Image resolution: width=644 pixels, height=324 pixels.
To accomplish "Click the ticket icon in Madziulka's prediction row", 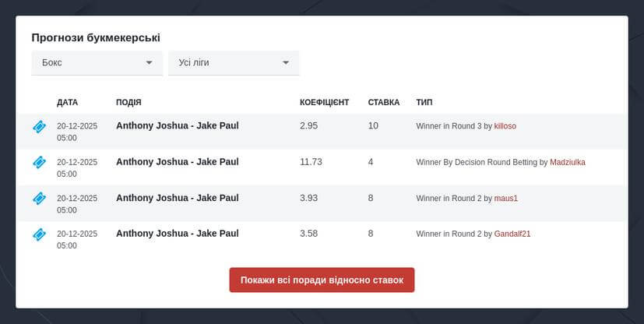I will [39, 162].
